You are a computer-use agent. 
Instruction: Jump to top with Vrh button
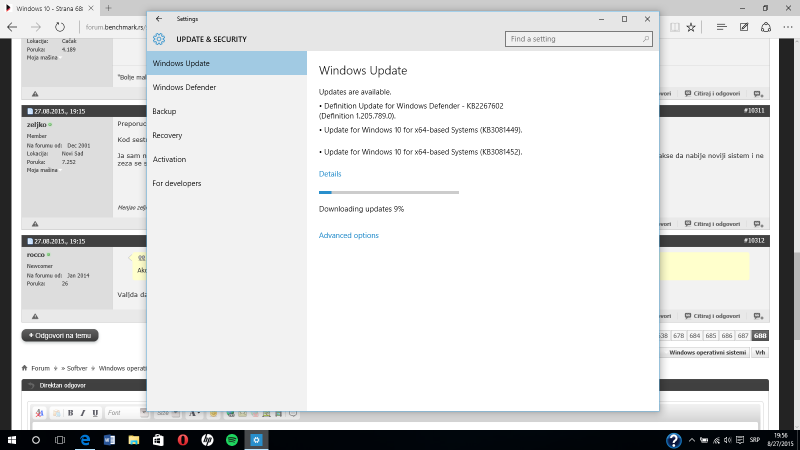[760, 353]
